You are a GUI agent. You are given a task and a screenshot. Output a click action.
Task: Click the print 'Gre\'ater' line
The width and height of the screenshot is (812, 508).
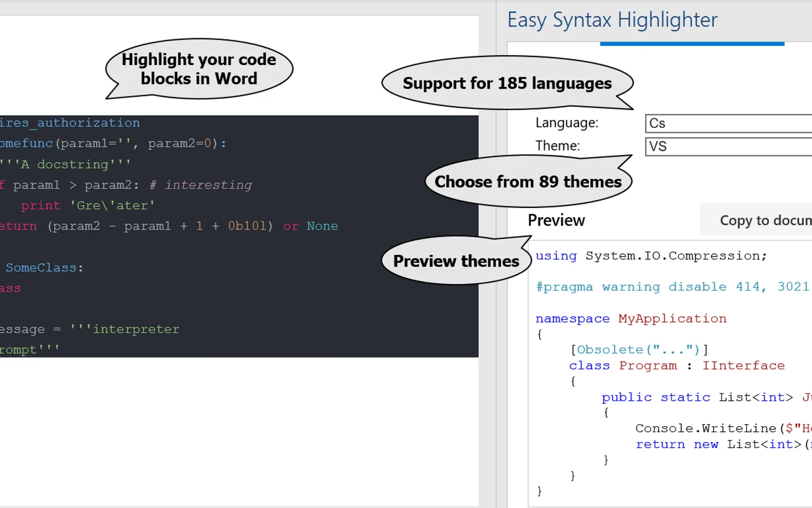(88, 205)
